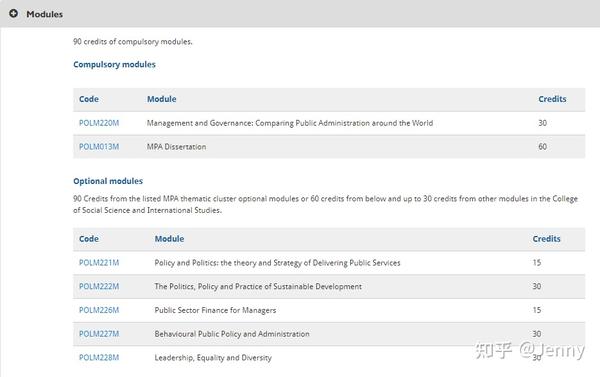This screenshot has height=377, width=600.
Task: Click 'Behavioural Public Policy and Administration' module name
Action: 232,334
